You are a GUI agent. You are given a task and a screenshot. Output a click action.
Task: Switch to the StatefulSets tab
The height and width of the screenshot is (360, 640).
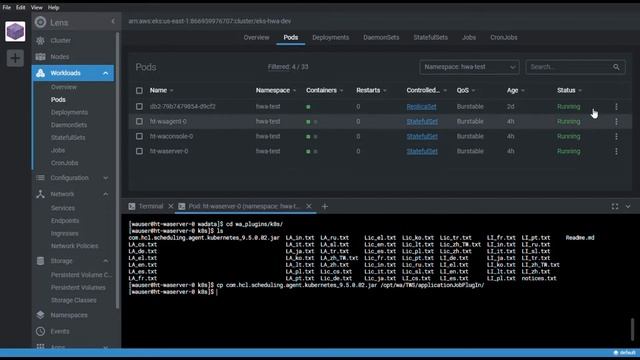coord(431,38)
